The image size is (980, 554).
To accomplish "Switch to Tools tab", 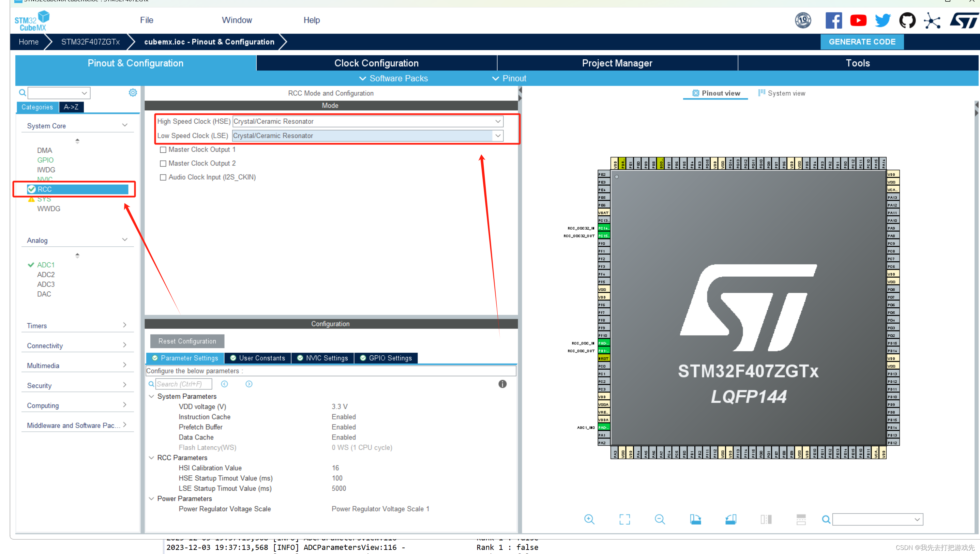I will [858, 63].
